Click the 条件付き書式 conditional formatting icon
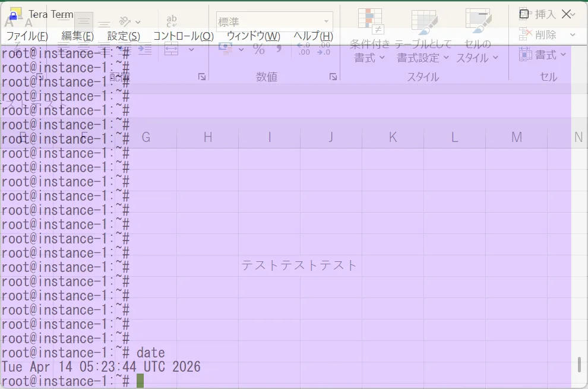This screenshot has height=389, width=588. [370, 21]
